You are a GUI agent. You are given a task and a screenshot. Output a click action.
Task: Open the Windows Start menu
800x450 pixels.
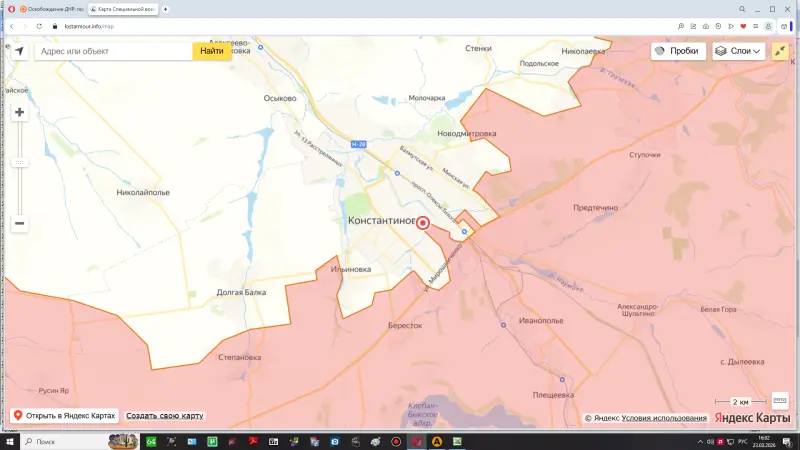pyautogui.click(x=8, y=441)
